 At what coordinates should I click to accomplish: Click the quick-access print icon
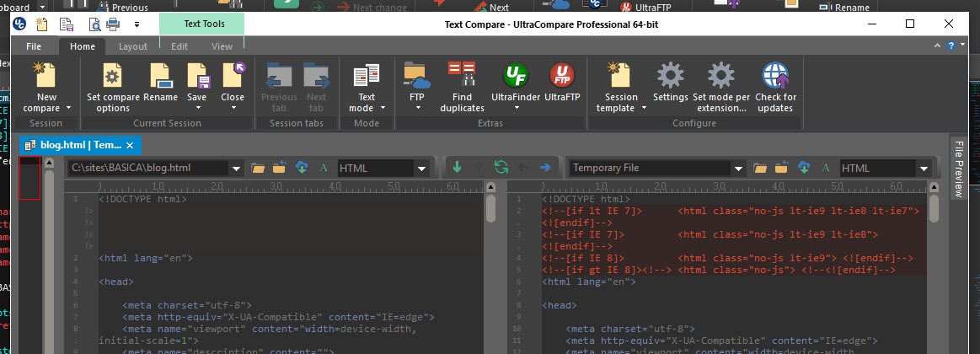coord(113,24)
